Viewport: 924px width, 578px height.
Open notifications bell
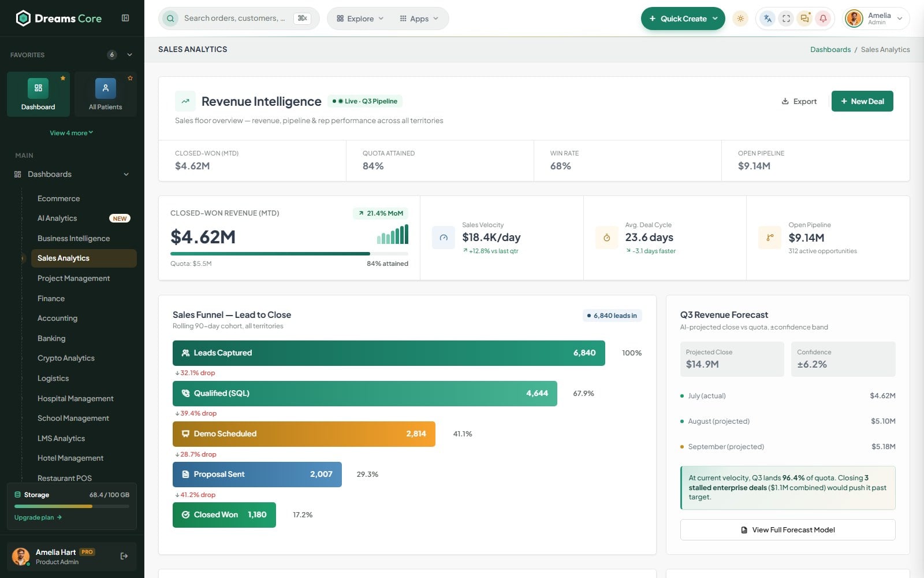coord(823,18)
